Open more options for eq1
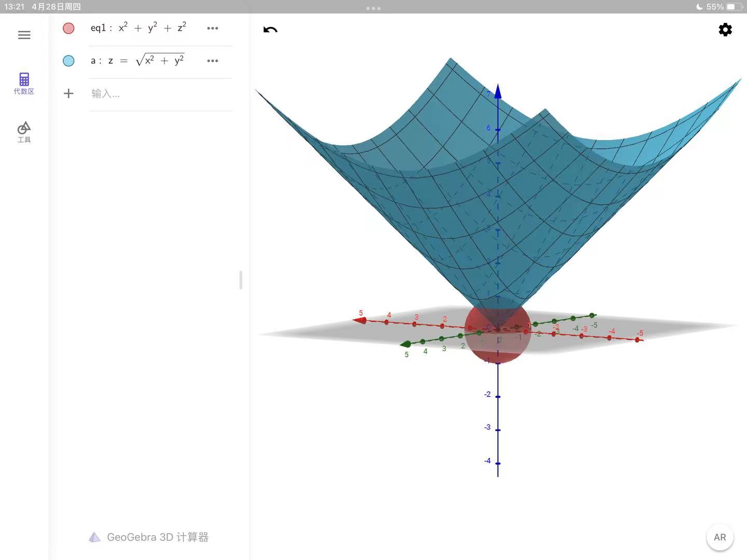 [x=213, y=29]
